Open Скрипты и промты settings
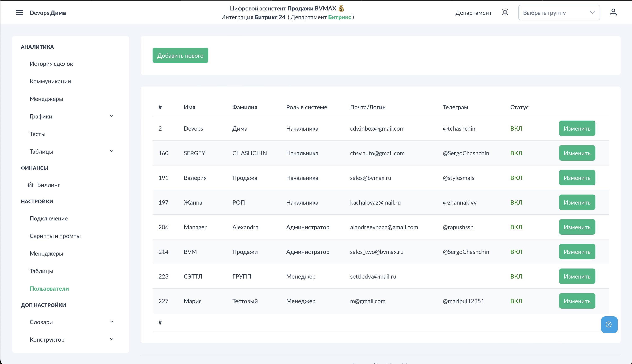The width and height of the screenshot is (632, 364). click(55, 236)
